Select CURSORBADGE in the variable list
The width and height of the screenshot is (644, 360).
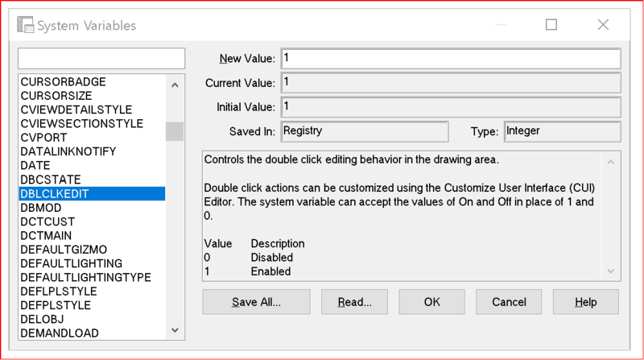(x=64, y=82)
